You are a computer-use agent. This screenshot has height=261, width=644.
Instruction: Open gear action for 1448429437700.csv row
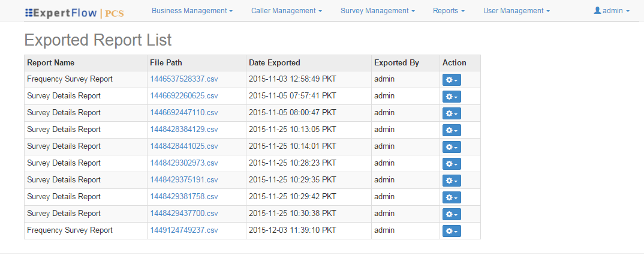[452, 214]
